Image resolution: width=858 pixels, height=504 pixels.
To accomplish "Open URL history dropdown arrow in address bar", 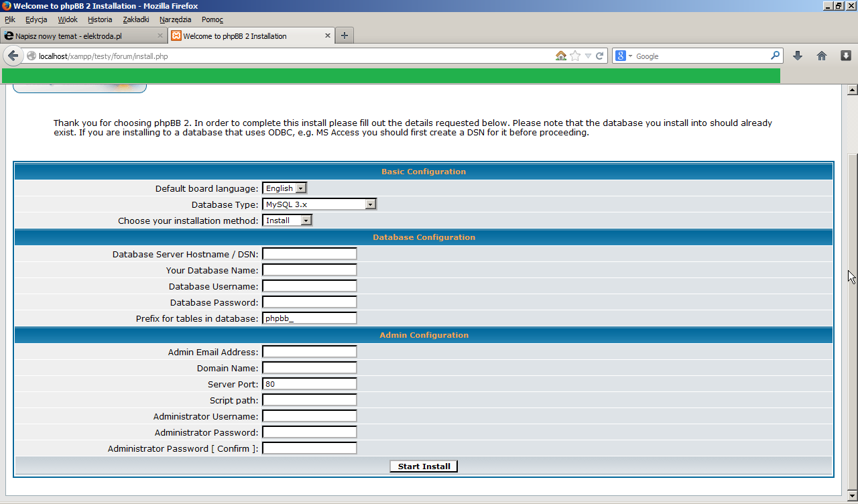I will click(588, 56).
